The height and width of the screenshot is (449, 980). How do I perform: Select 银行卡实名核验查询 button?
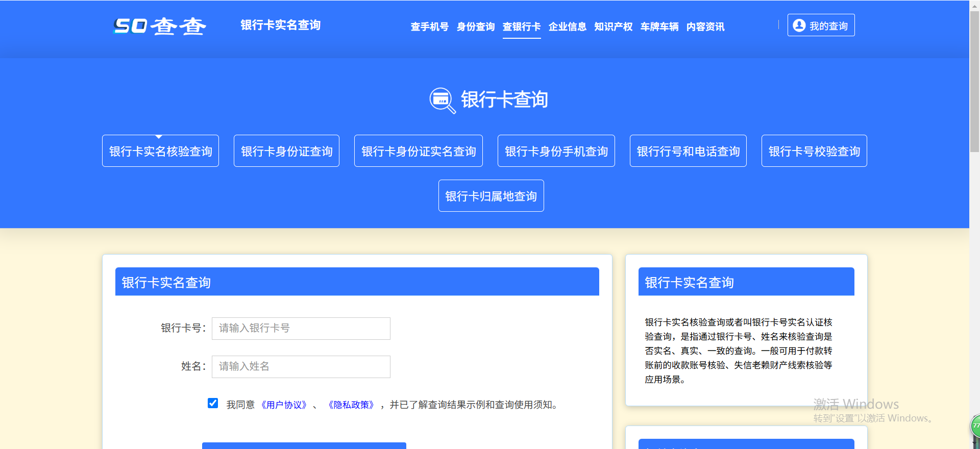coord(160,151)
